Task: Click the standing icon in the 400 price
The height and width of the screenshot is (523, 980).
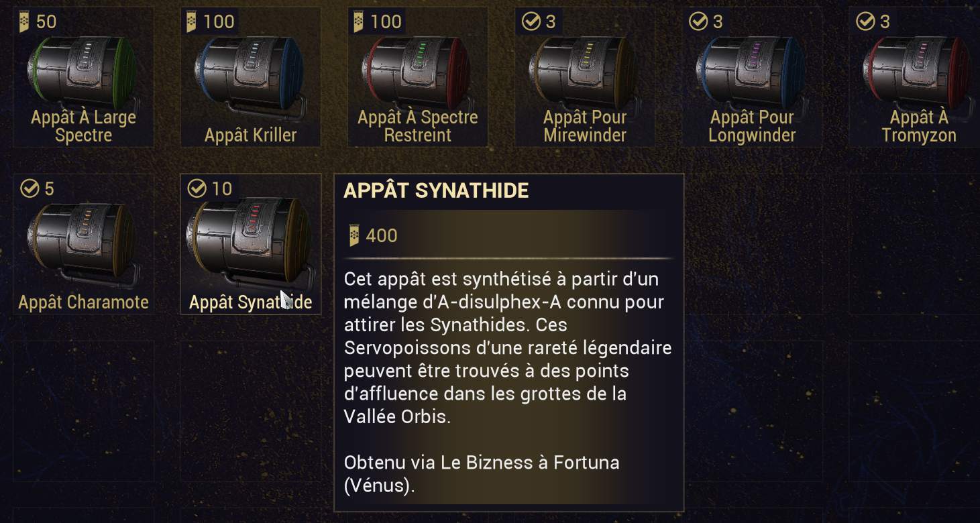Action: click(x=354, y=235)
